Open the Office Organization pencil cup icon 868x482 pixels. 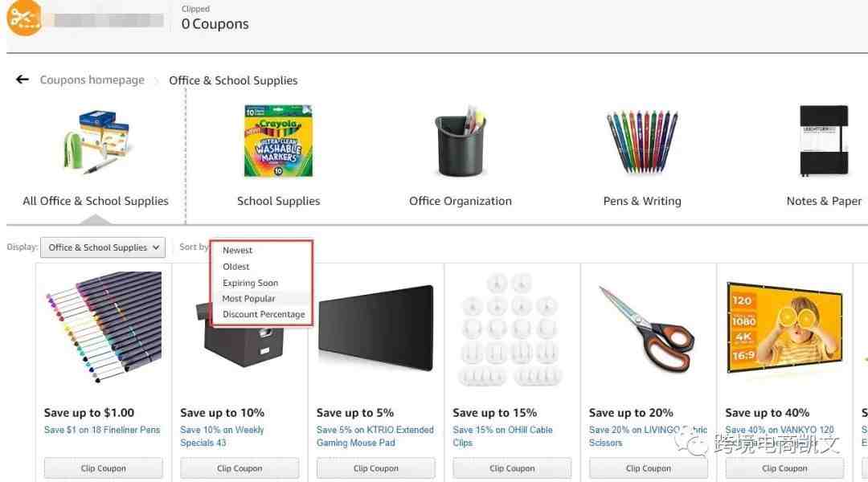[x=460, y=141]
